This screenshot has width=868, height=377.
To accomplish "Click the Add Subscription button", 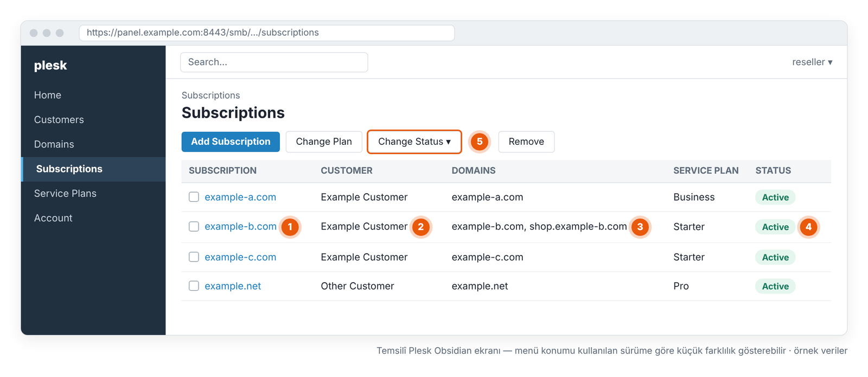I will (x=231, y=142).
